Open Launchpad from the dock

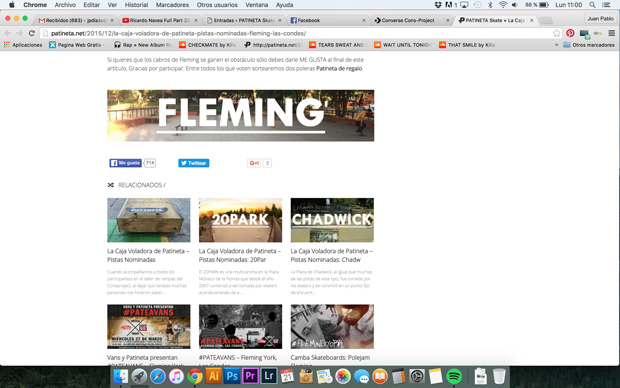139,376
